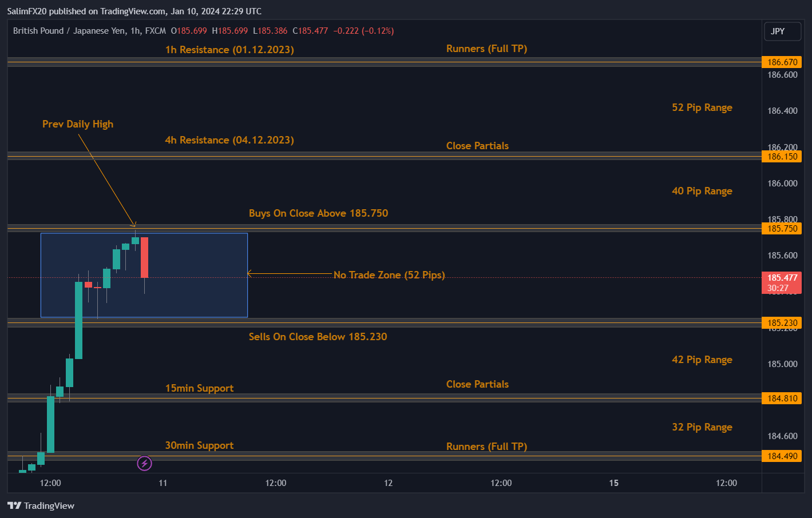This screenshot has width=812, height=518.
Task: Select the '1h Resistance (01.12.2023)' label
Action: 229,50
